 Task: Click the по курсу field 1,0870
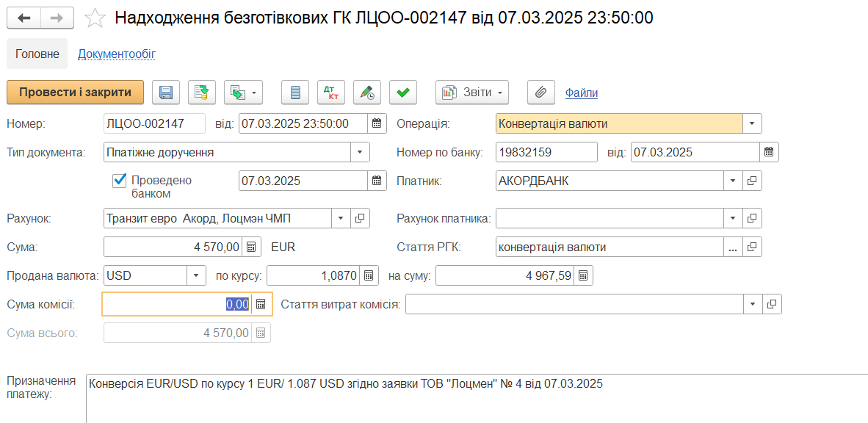(x=314, y=275)
